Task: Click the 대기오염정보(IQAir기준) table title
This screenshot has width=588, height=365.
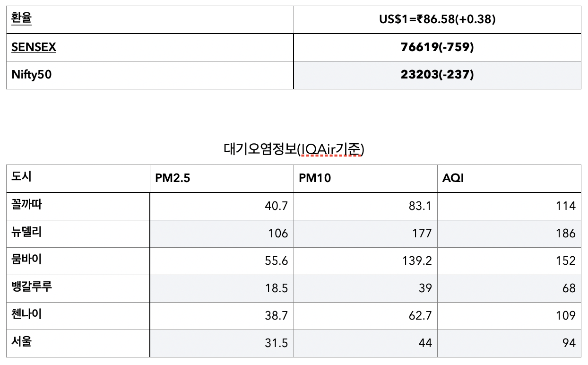Action: click(294, 149)
